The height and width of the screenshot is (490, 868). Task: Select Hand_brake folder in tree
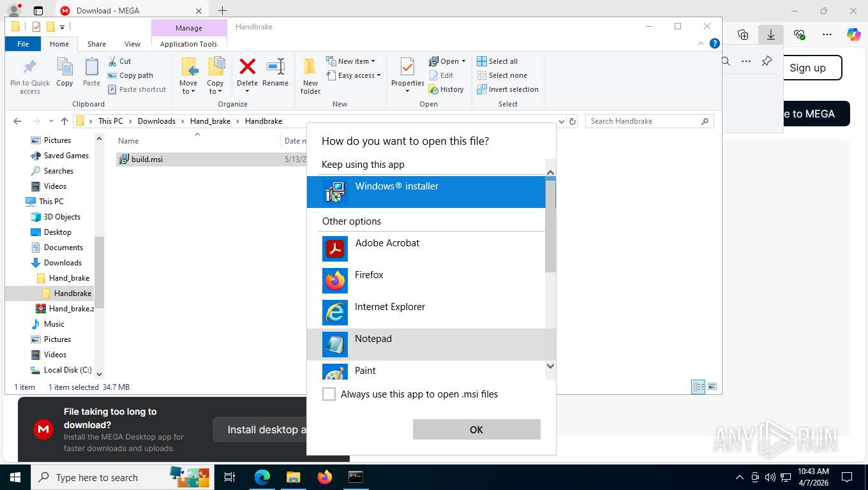click(x=69, y=278)
